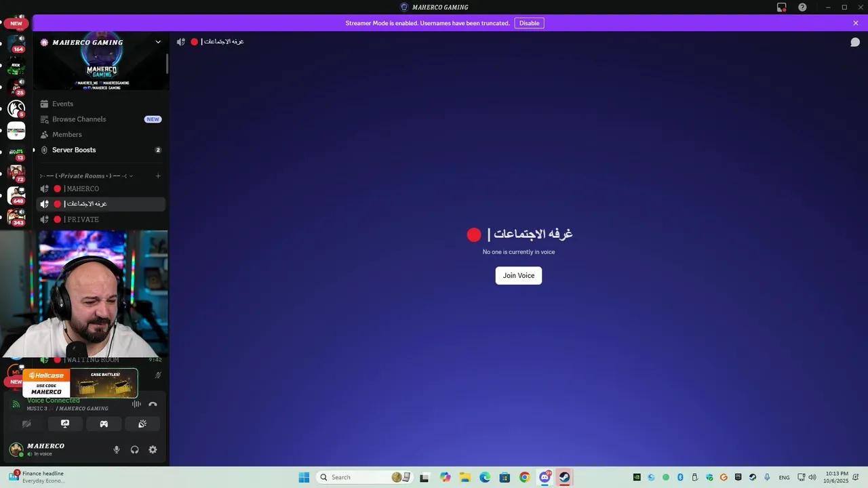Open Browse Channels
Viewport: 868px width, 488px height.
point(100,119)
